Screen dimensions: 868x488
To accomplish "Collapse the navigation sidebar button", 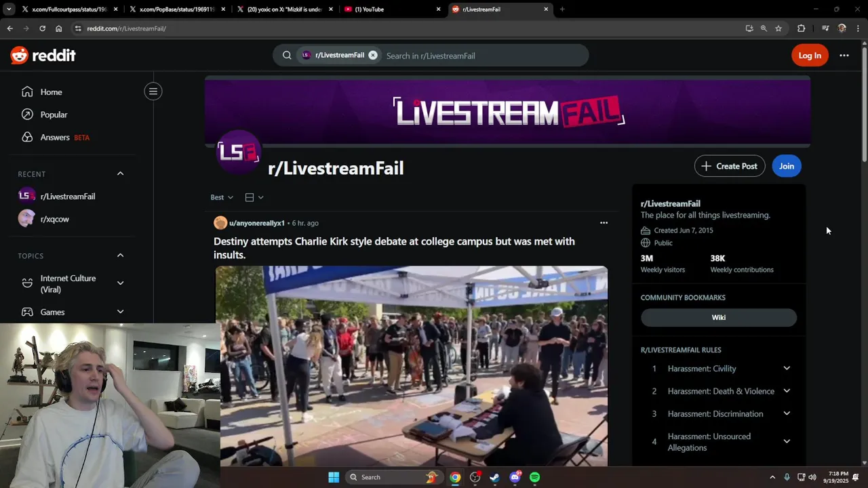I will [x=153, y=91].
